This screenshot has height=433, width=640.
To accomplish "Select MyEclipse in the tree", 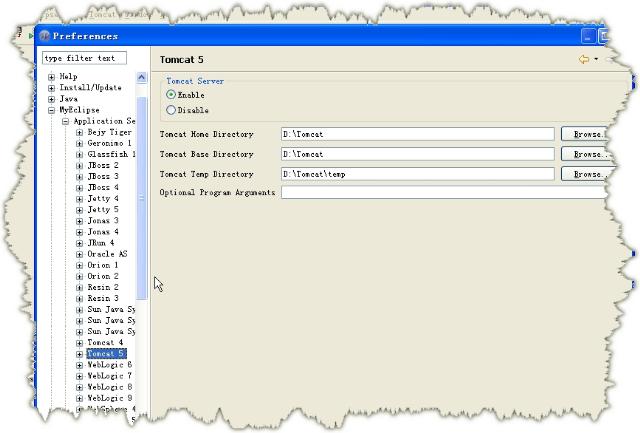I will [x=79, y=110].
